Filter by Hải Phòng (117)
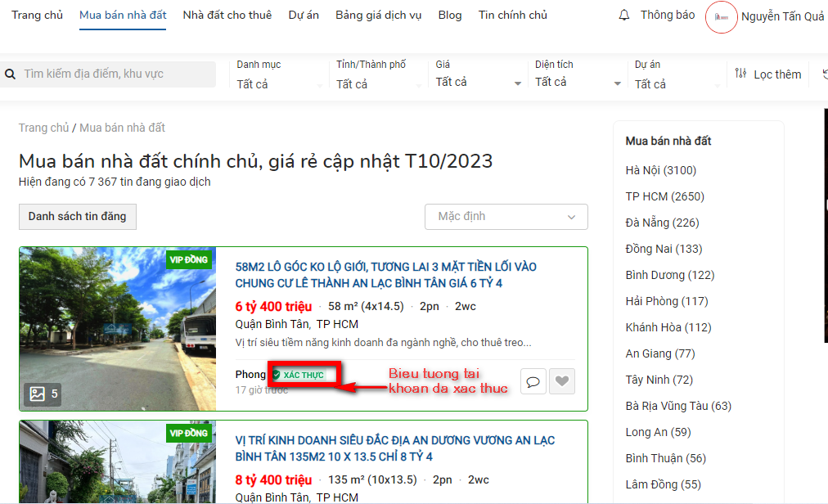828x504 pixels. tap(667, 301)
